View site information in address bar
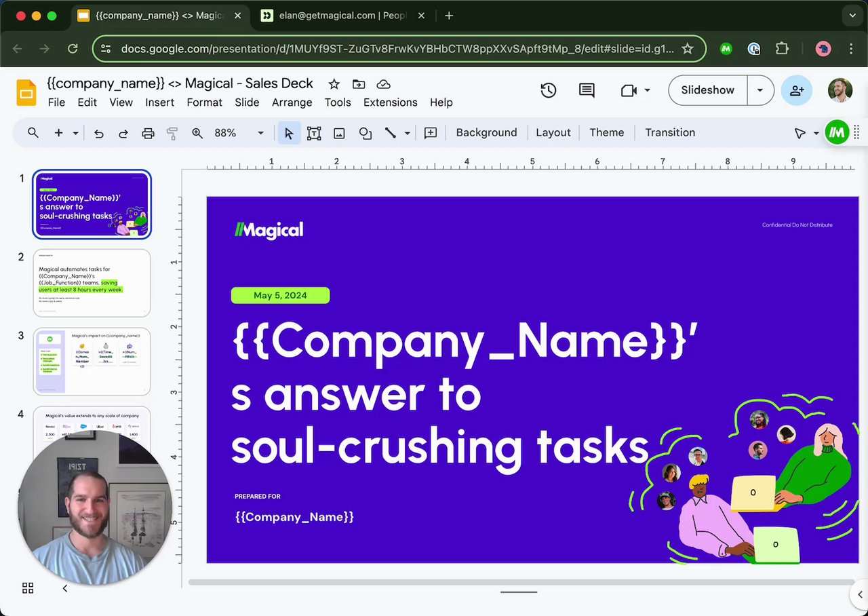Screen dimensions: 868x616 [105, 49]
